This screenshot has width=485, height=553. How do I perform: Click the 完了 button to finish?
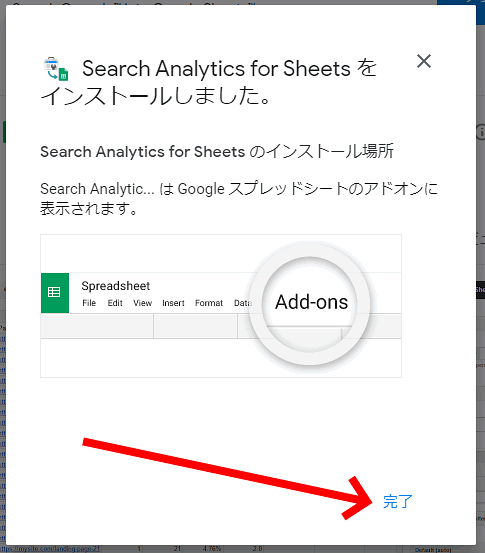(x=398, y=501)
